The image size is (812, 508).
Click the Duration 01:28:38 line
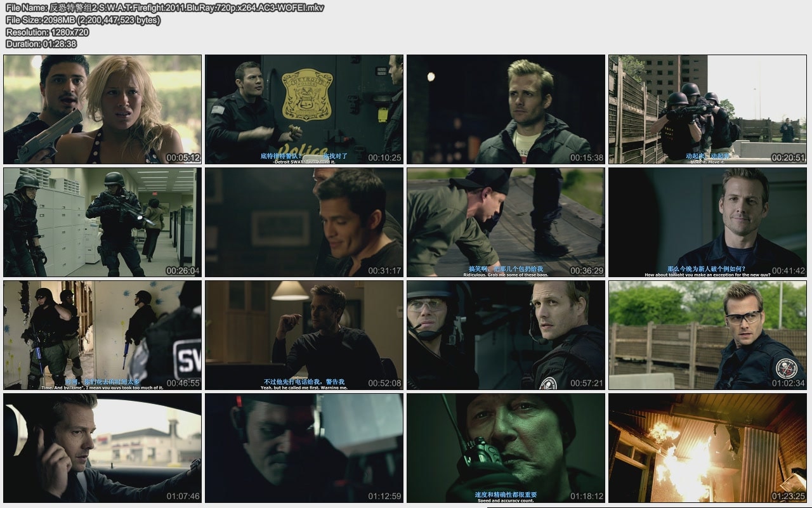pyautogui.click(x=41, y=44)
